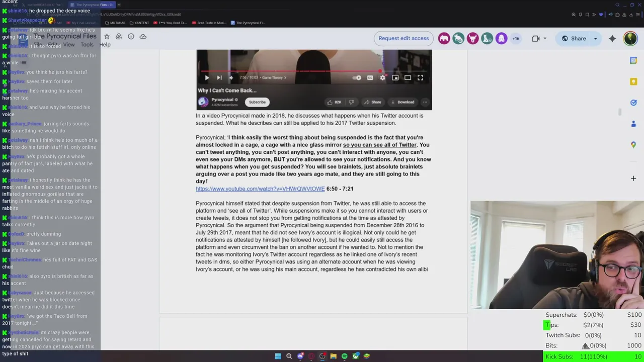Check the cloud document status icon

[x=143, y=36]
